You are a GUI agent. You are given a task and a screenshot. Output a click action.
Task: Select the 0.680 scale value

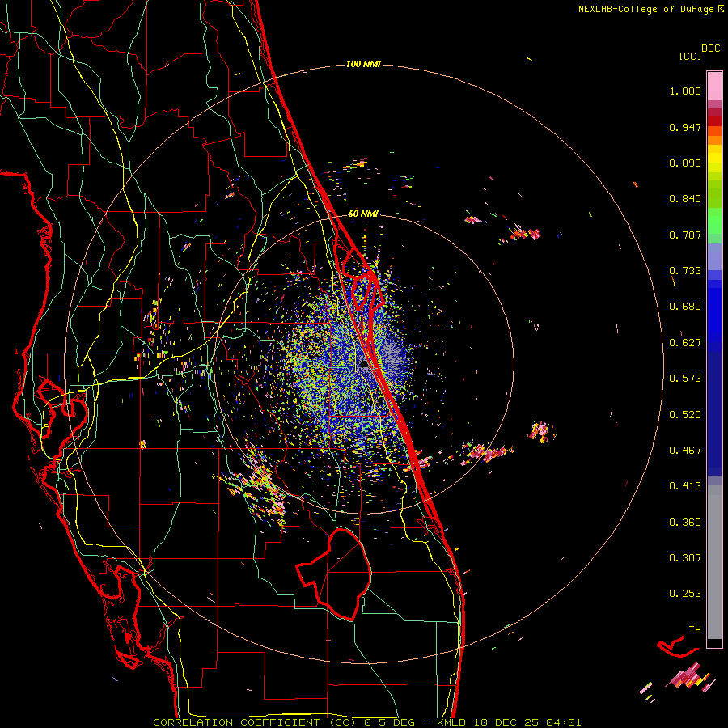tap(685, 307)
